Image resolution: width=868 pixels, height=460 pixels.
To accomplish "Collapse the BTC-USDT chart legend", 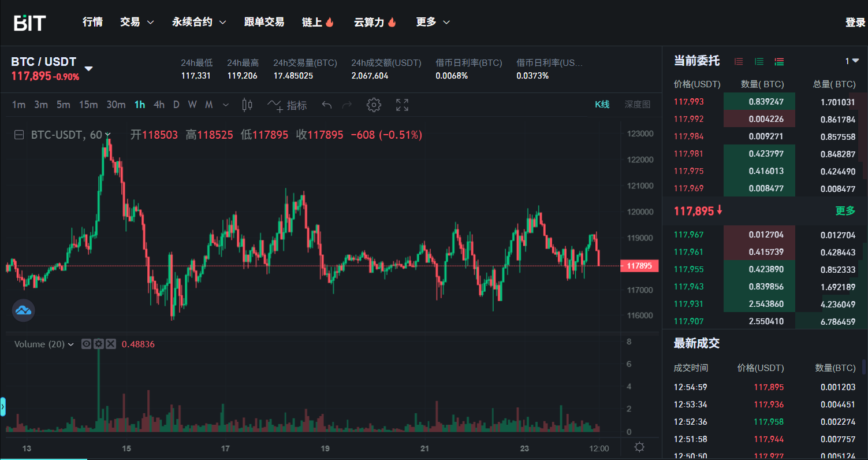I will [x=19, y=135].
